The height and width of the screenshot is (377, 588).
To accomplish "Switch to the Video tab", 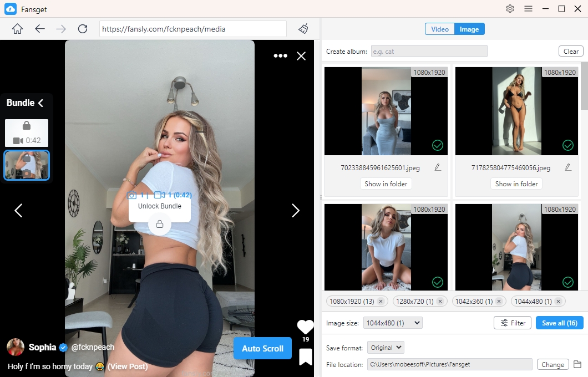I will click(440, 29).
